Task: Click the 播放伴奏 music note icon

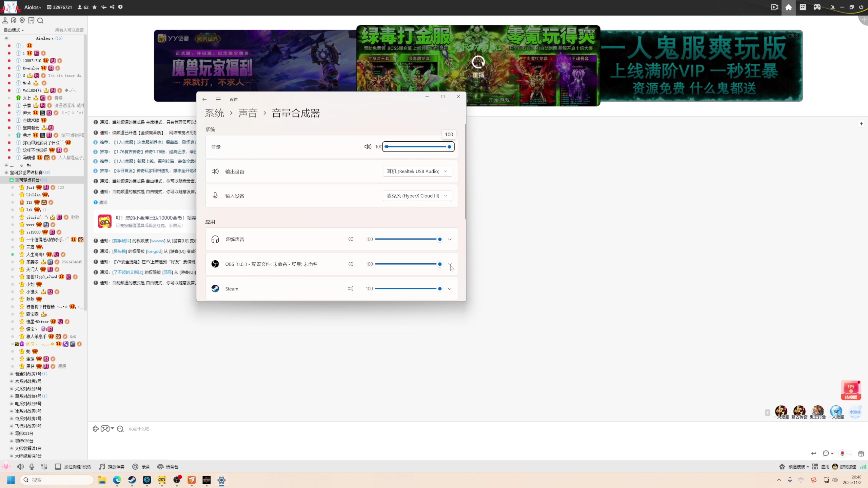Action: (x=102, y=467)
